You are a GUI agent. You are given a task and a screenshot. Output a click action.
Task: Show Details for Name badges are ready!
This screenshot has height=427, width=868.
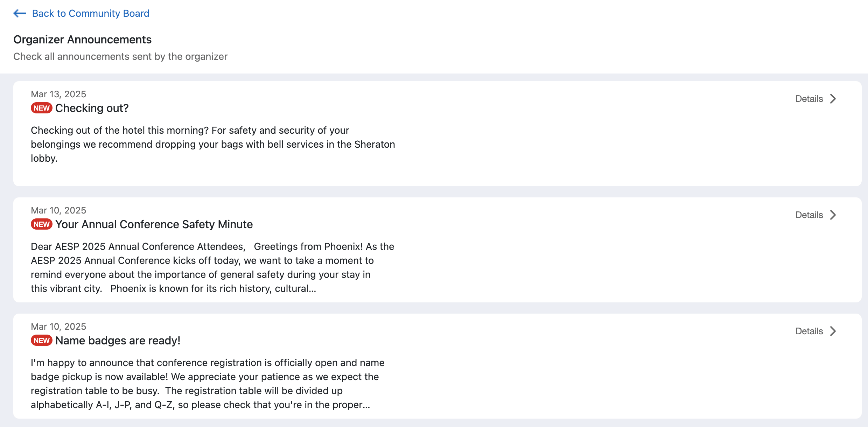[809, 331]
